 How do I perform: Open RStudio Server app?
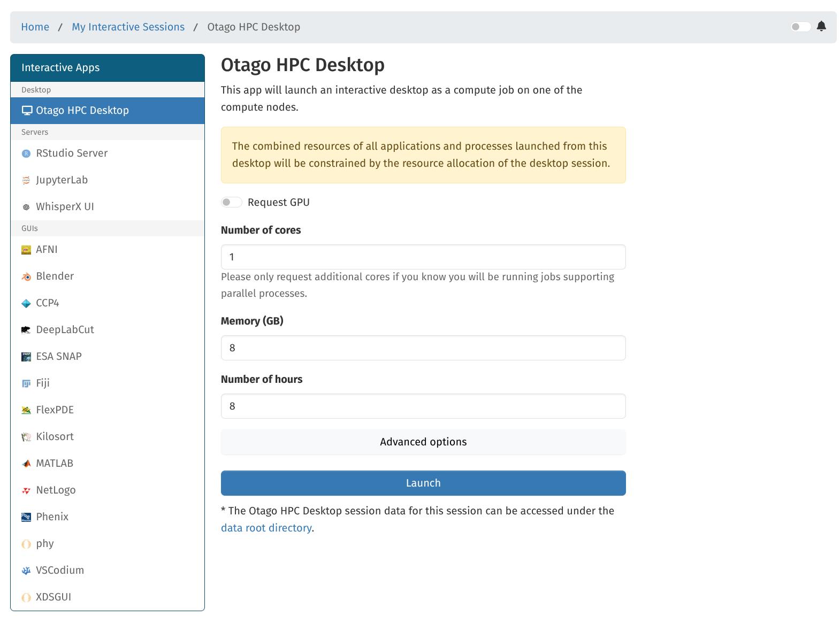coord(108,153)
